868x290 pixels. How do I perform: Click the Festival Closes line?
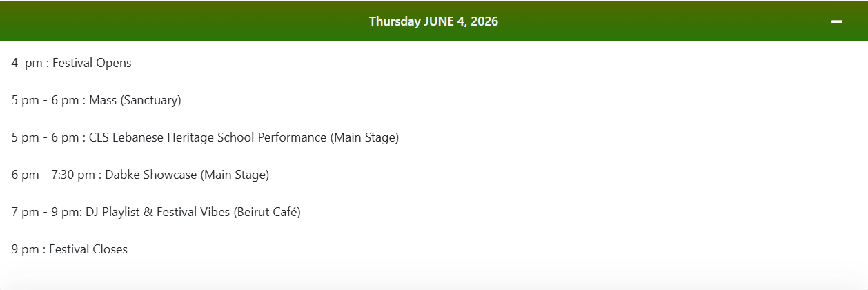(69, 249)
